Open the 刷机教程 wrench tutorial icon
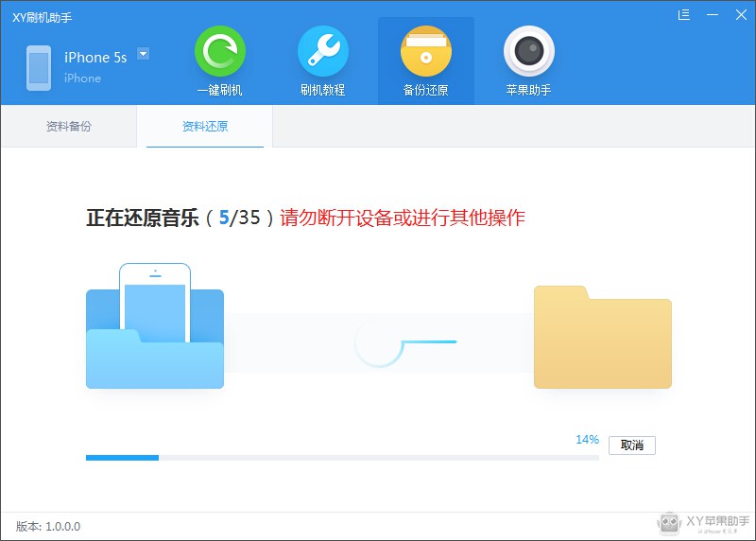Image resolution: width=756 pixels, height=541 pixels. coord(322,52)
